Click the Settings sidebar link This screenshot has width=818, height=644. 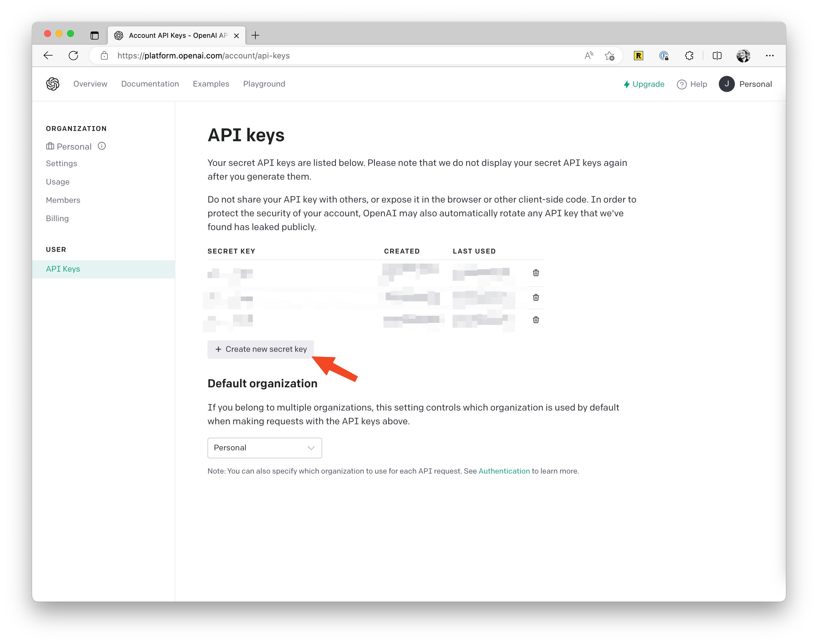click(62, 163)
